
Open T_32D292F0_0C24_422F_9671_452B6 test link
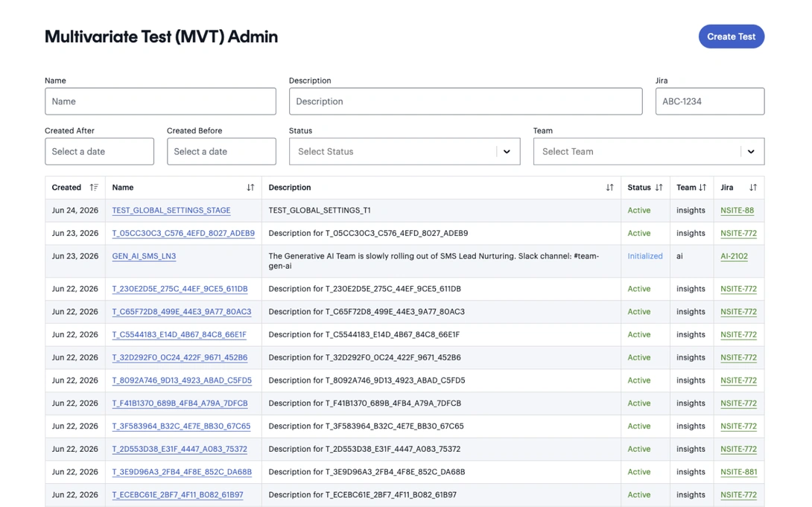point(180,357)
